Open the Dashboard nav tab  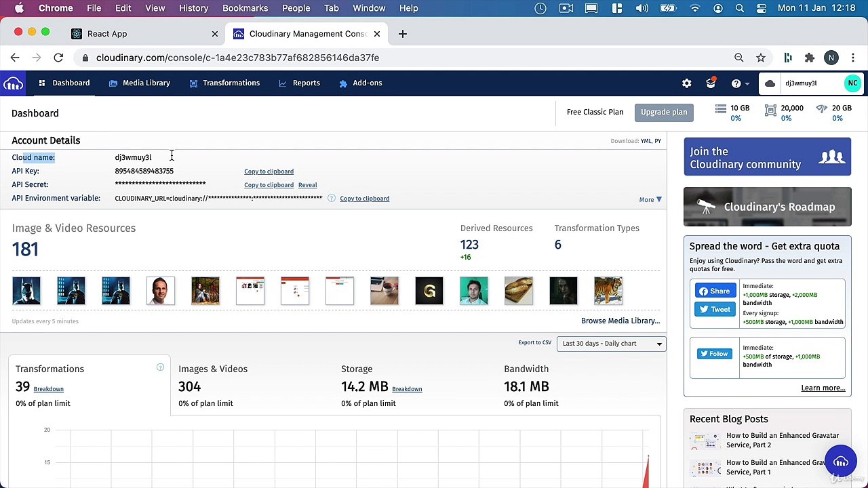(64, 83)
